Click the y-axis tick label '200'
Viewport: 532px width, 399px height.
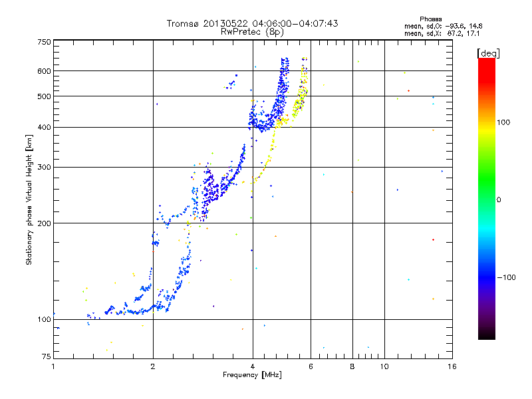[x=44, y=223]
